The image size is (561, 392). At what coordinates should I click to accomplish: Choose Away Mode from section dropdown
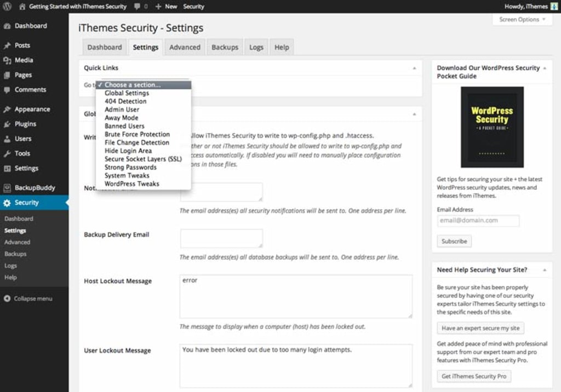coord(144,118)
